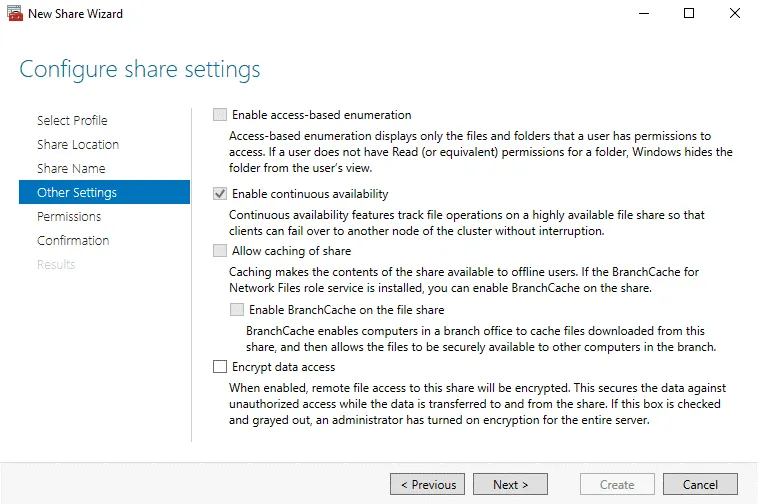Cancel the share wizard

tap(700, 484)
